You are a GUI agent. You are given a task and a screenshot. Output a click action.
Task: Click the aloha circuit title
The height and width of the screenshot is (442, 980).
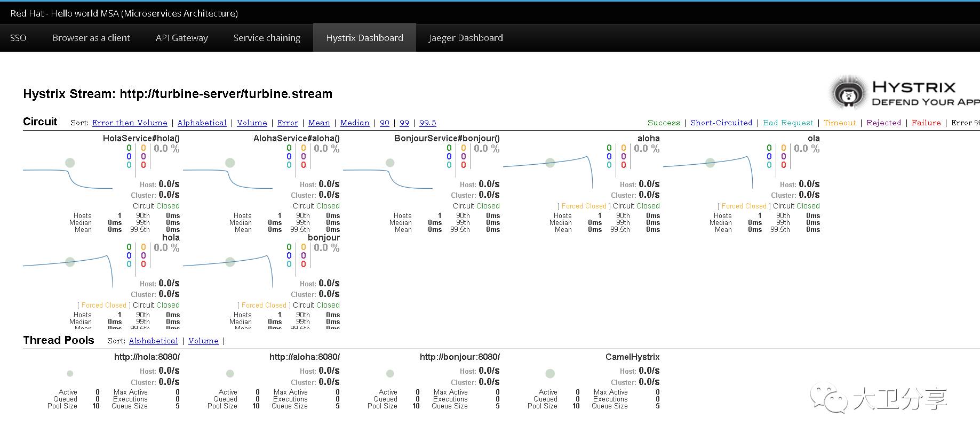tap(649, 138)
